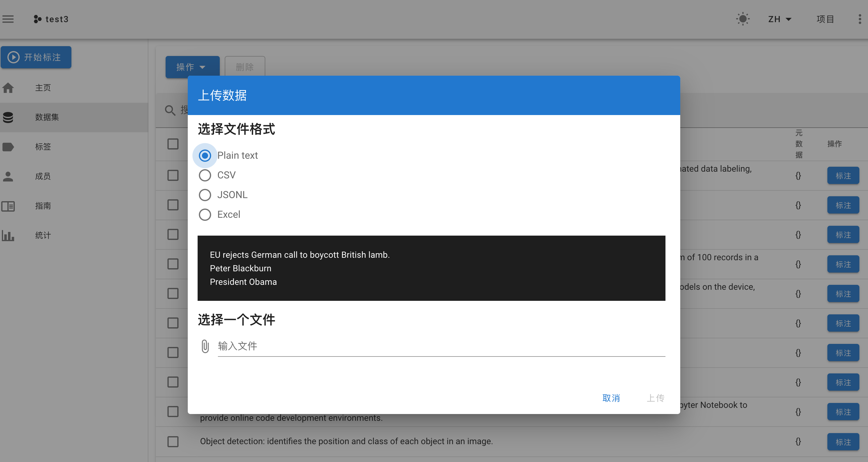Open the ZH language dropdown

click(x=779, y=19)
